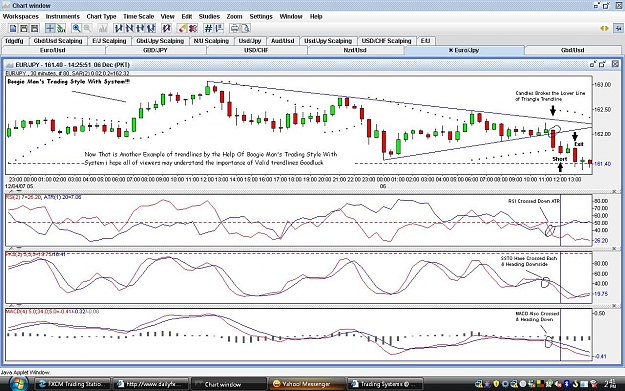The height and width of the screenshot is (391, 625).
Task: Click the first blue chart-style icon
Action: [x=118, y=28]
